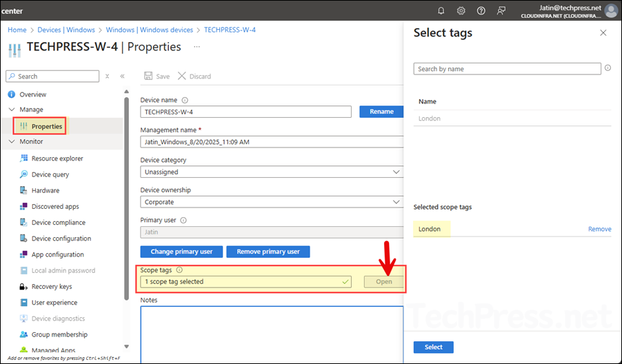Click the Management name field
This screenshot has height=364, width=622.
click(272, 142)
